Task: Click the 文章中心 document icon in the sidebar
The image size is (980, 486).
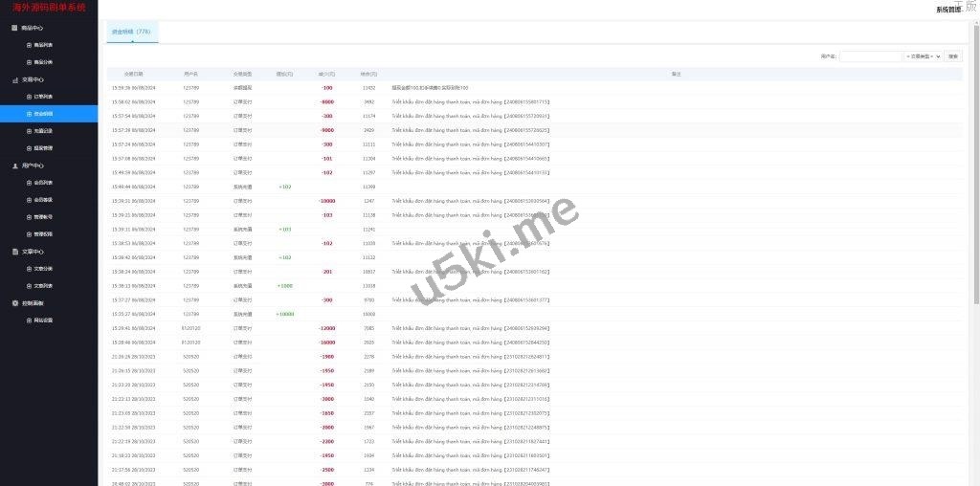Action: point(14,252)
